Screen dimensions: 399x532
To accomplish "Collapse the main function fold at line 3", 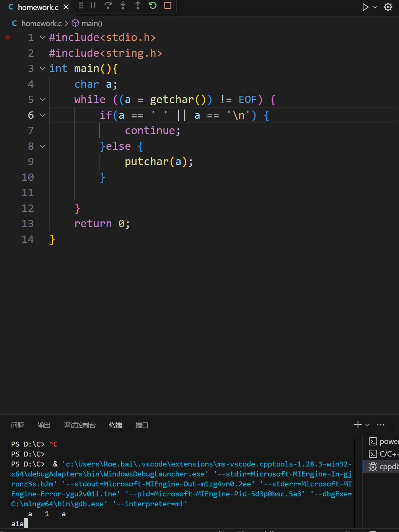I will tap(42, 69).
